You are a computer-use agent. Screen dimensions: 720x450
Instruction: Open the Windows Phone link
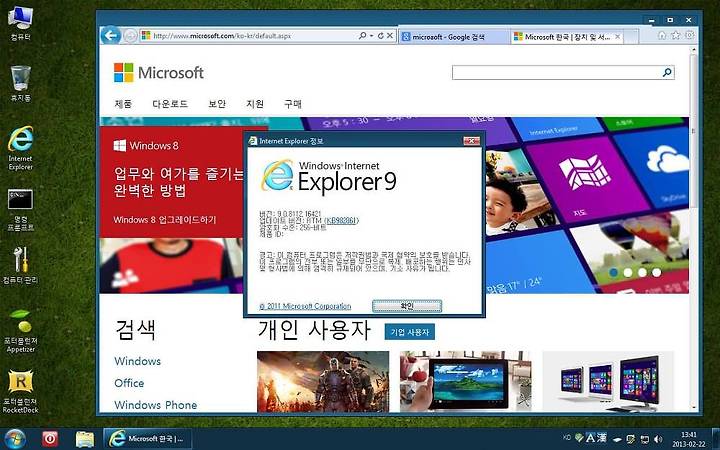tap(156, 405)
